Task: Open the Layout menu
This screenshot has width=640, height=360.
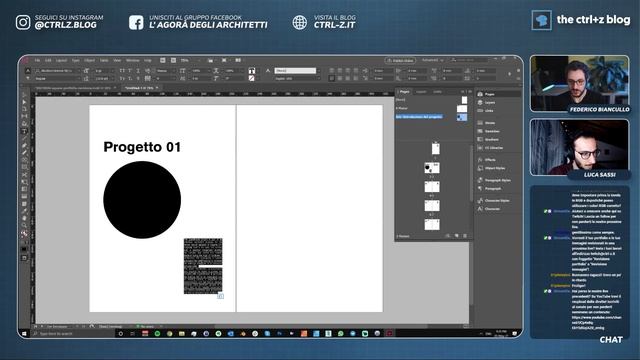Action: [x=61, y=60]
